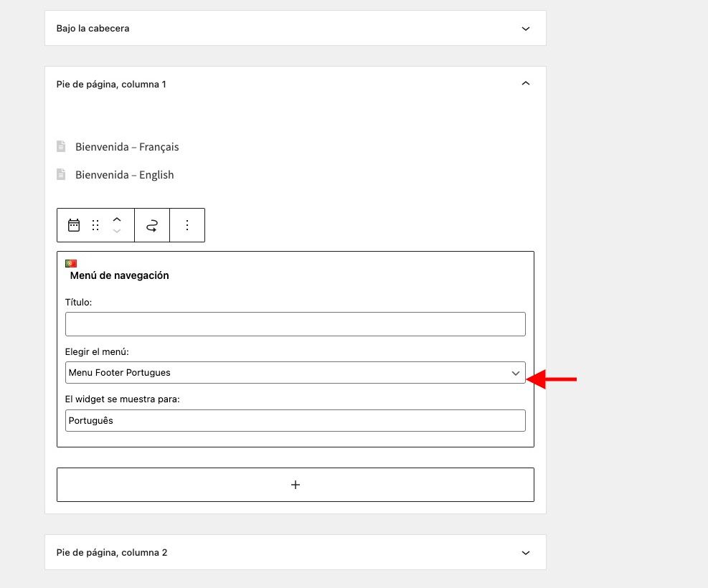Open the Elegir el menú dropdown
The width and height of the screenshot is (708, 588).
(296, 373)
